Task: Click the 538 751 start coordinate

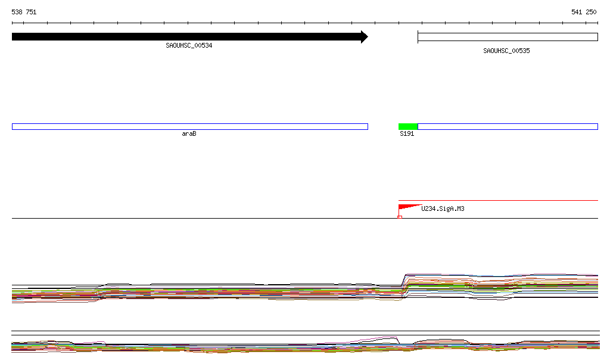Action: pyautogui.click(x=24, y=12)
